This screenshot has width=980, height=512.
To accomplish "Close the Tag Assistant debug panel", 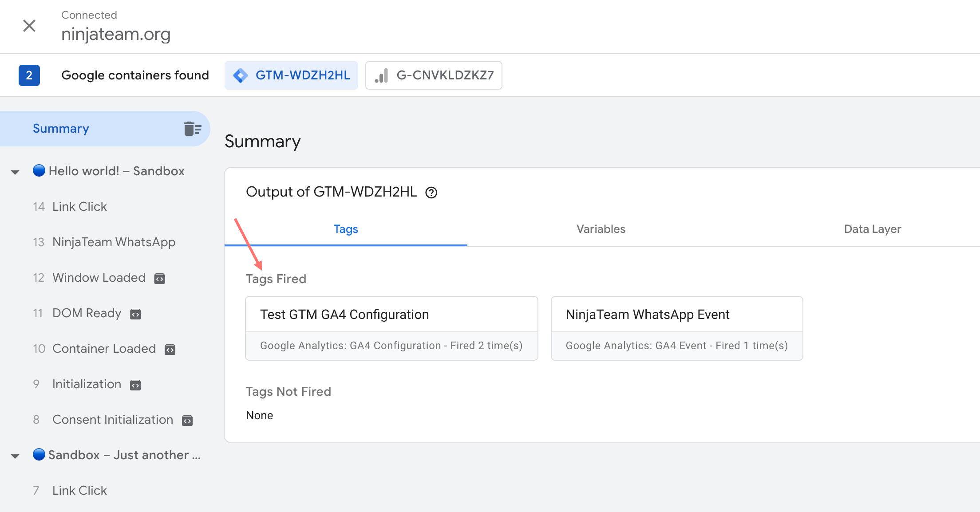I will coord(29,26).
